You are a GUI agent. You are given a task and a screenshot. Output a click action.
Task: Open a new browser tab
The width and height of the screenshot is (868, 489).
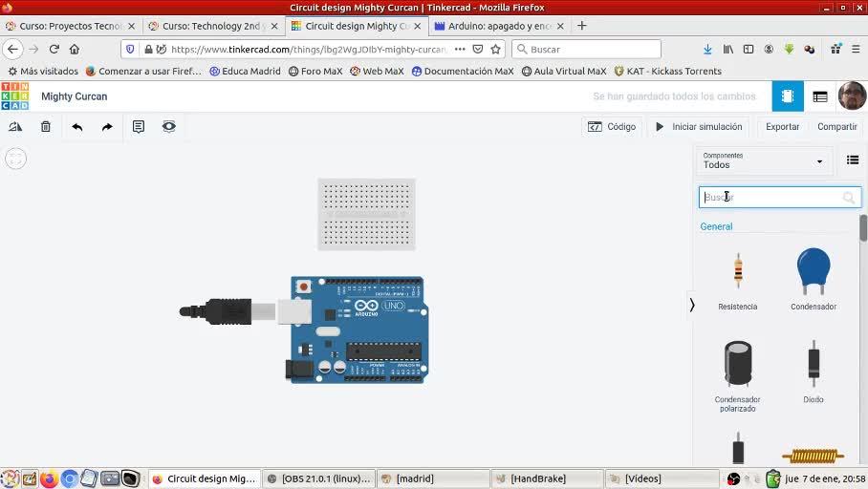[581, 26]
